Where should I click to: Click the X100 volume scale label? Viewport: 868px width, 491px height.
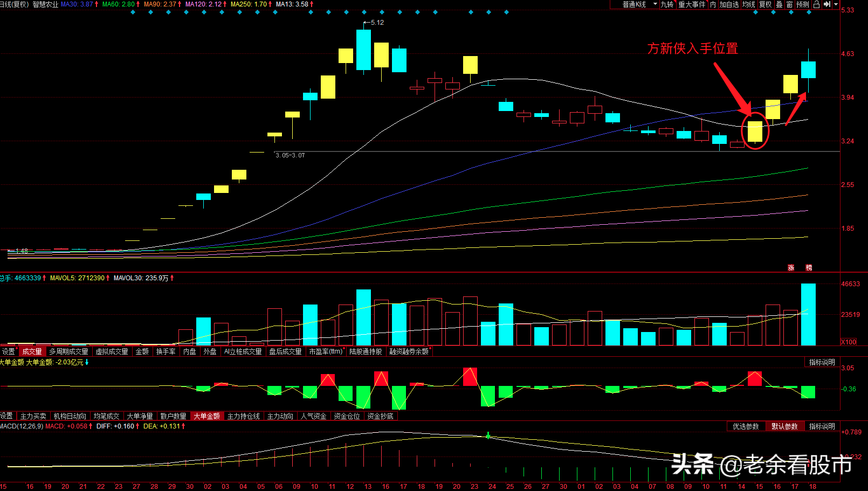(x=849, y=342)
